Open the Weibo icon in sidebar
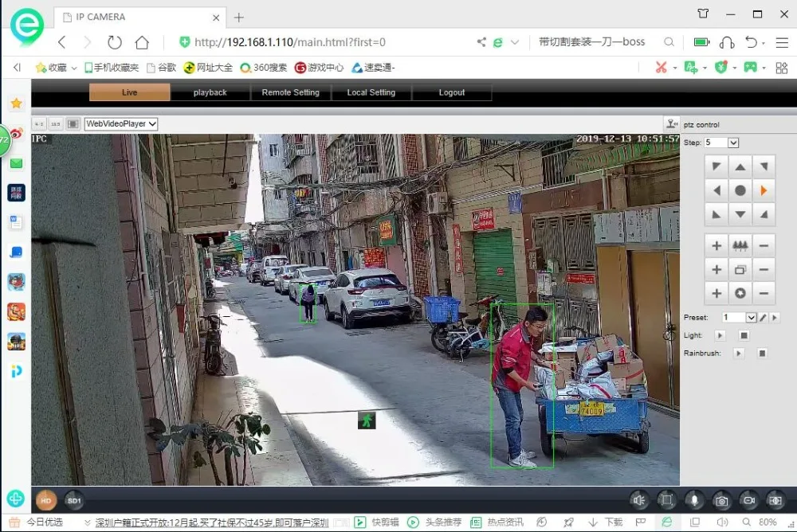Screen dimensions: 797x532 16,134
